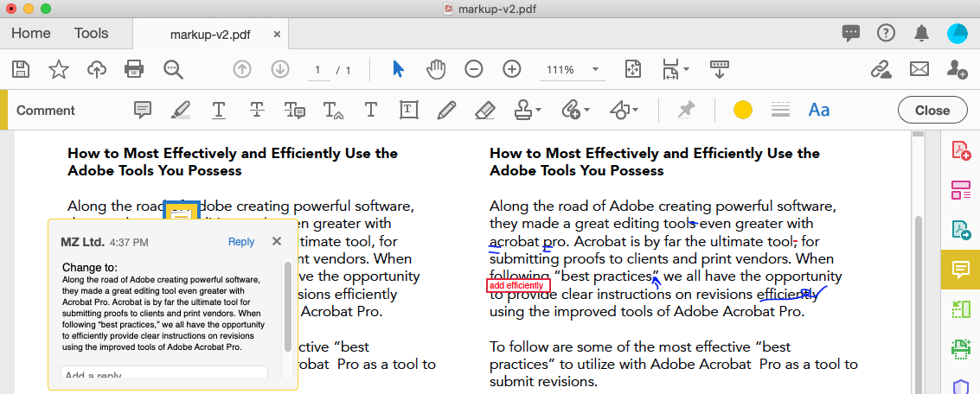Zoom out with minus icon
Viewport: 980px width, 394px height.
pos(474,69)
